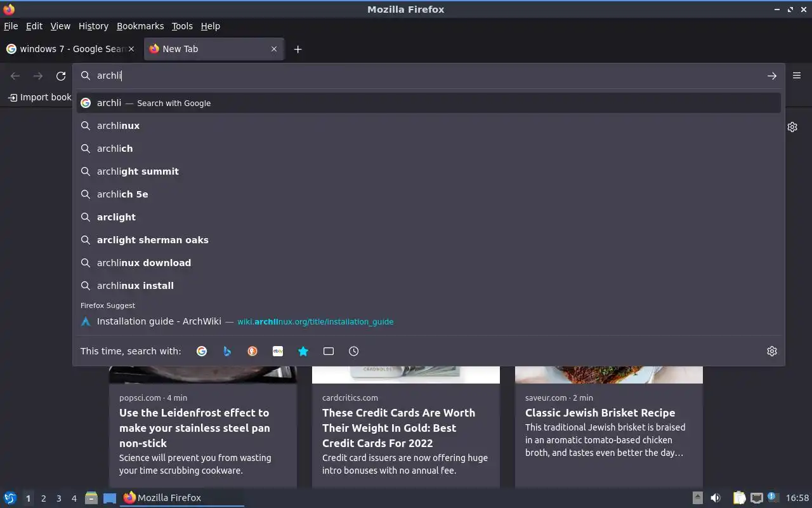Choose the 'archlinux download' suggestion
This screenshot has height=508, width=812.
pyautogui.click(x=429, y=263)
